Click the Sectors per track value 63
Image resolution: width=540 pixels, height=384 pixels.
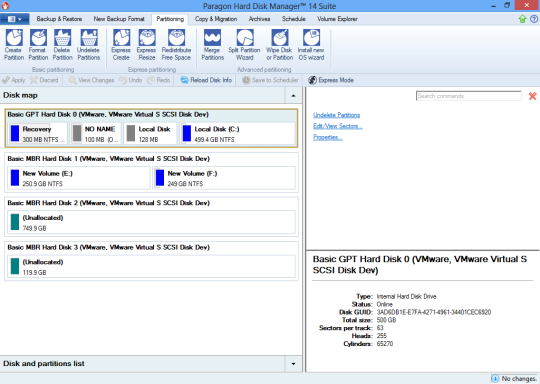click(x=380, y=328)
